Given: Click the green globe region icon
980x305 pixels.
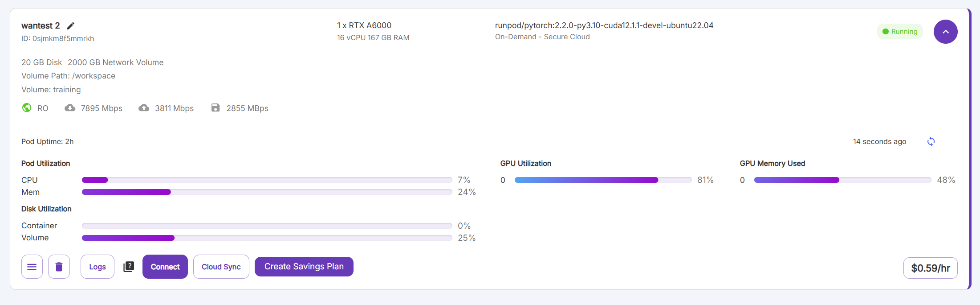Looking at the screenshot, I should tap(27, 108).
